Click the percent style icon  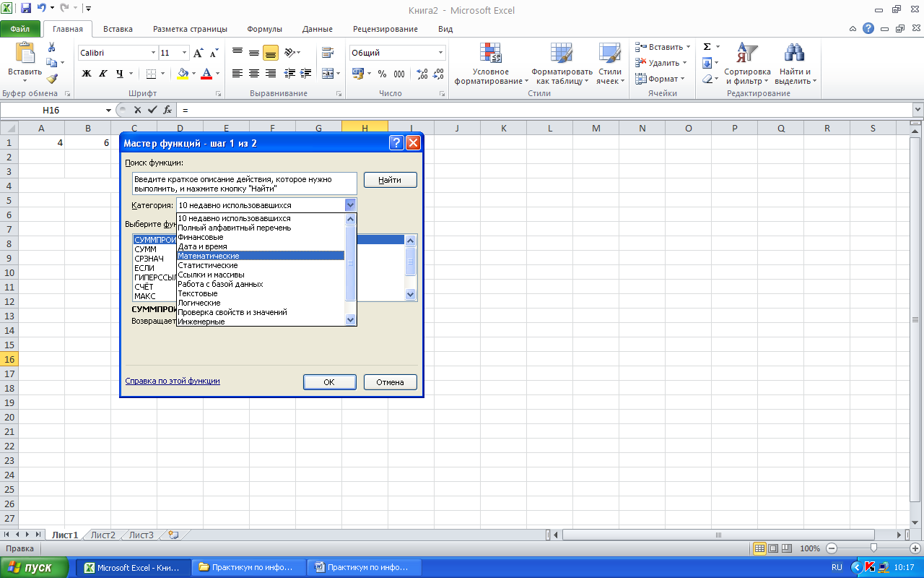(382, 73)
